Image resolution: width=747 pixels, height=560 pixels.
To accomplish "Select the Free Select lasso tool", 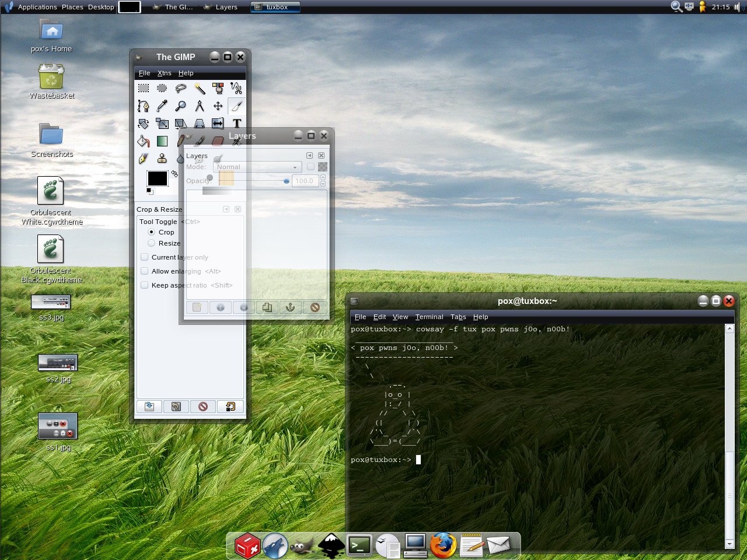I will click(x=181, y=88).
